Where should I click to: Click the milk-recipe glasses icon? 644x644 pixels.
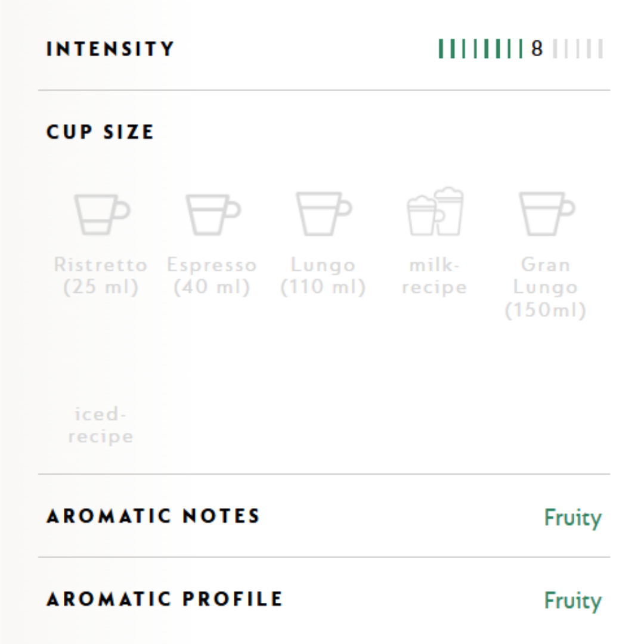pyautogui.click(x=435, y=212)
